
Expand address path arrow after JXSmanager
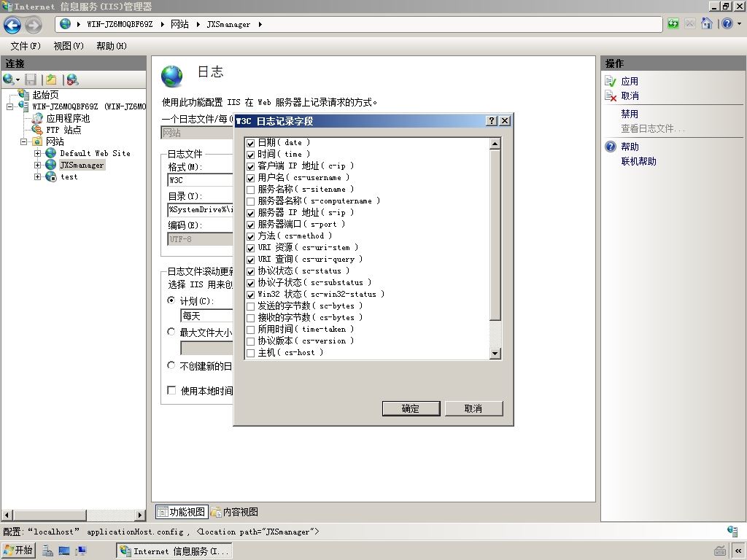[x=260, y=24]
